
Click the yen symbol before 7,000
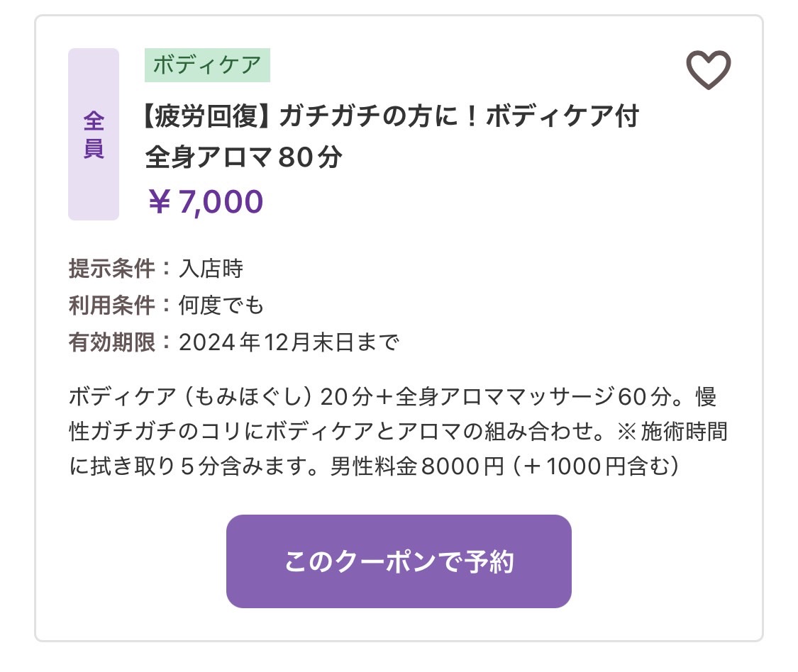[159, 202]
